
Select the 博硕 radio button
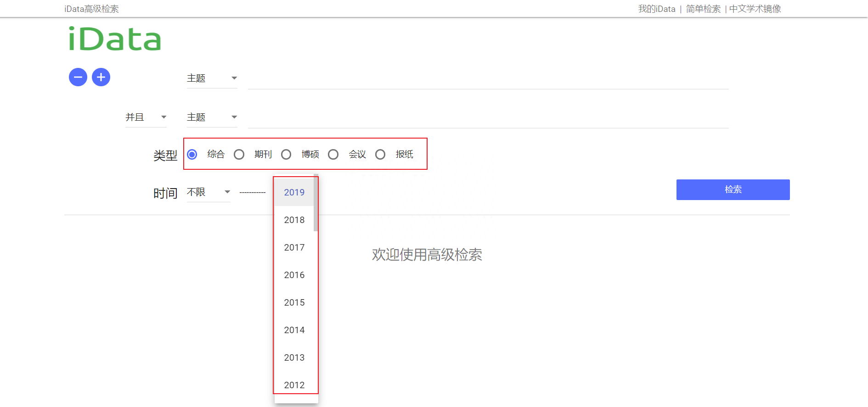(x=286, y=154)
